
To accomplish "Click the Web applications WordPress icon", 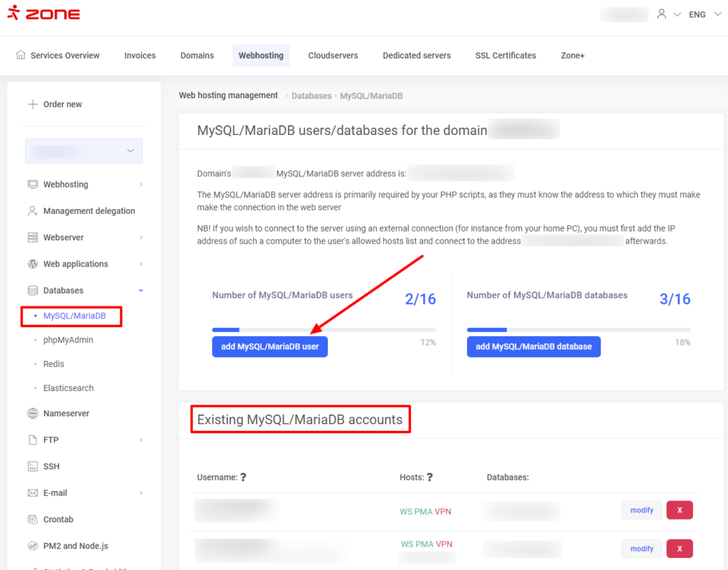I will 33,264.
